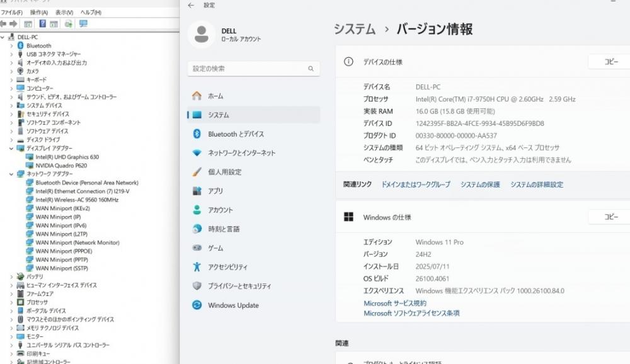The image size is (630, 364).
Task: Open the アプリ settings icon
Action: 197,191
